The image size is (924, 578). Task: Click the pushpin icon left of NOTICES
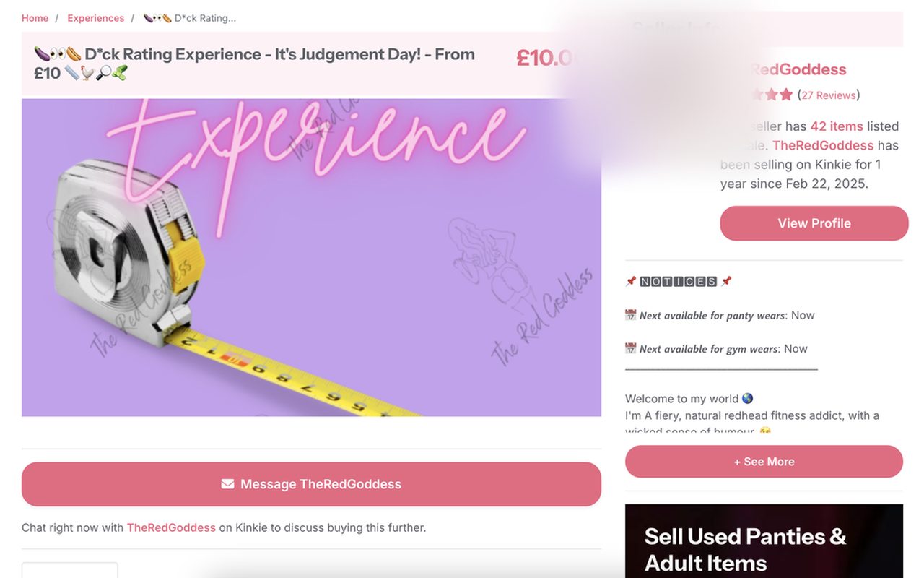(x=631, y=281)
